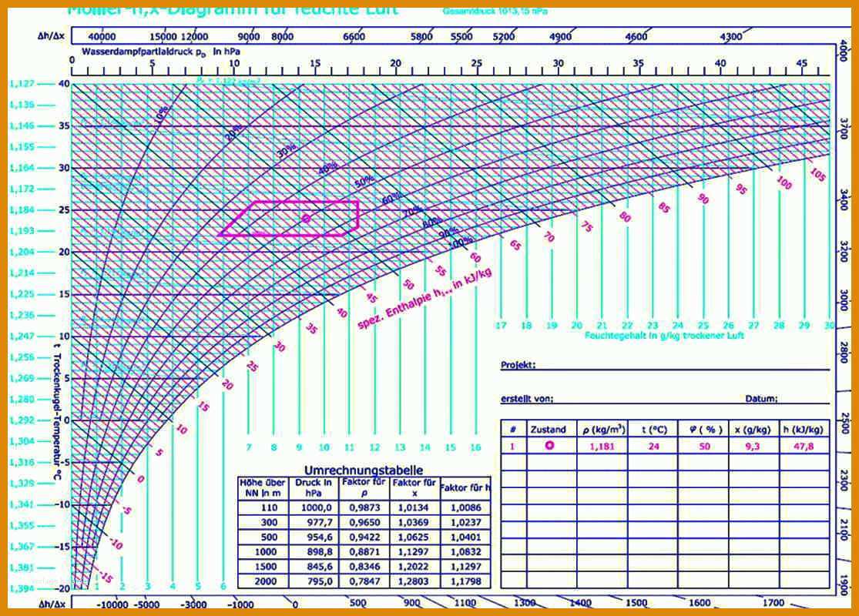
Task: Click the 't (°C)' column header
Action: [x=654, y=430]
